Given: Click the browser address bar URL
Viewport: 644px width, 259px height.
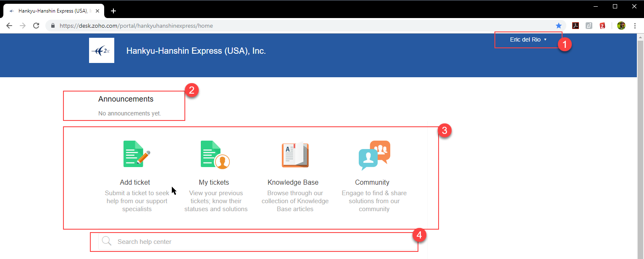Looking at the screenshot, I should (x=136, y=26).
